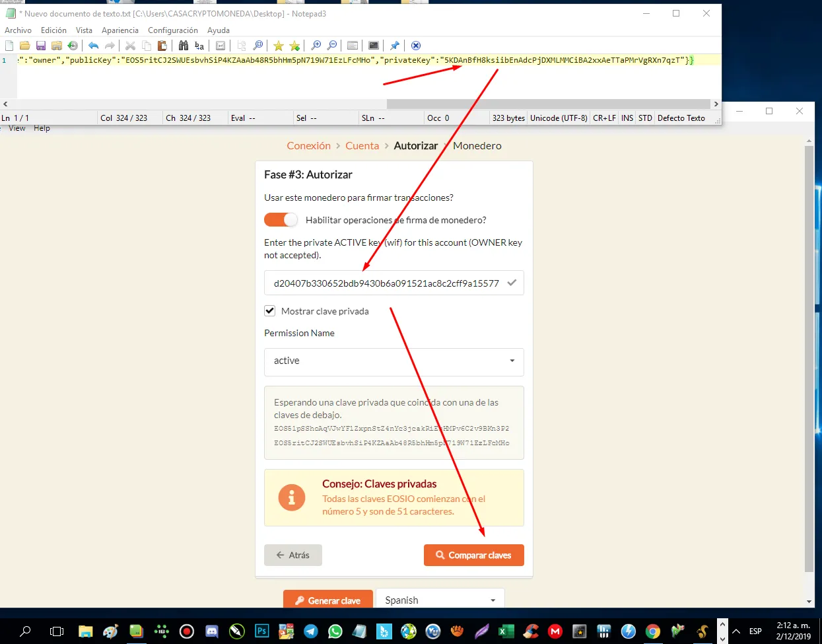Click the 323 bytes status bar entry

pyautogui.click(x=508, y=118)
